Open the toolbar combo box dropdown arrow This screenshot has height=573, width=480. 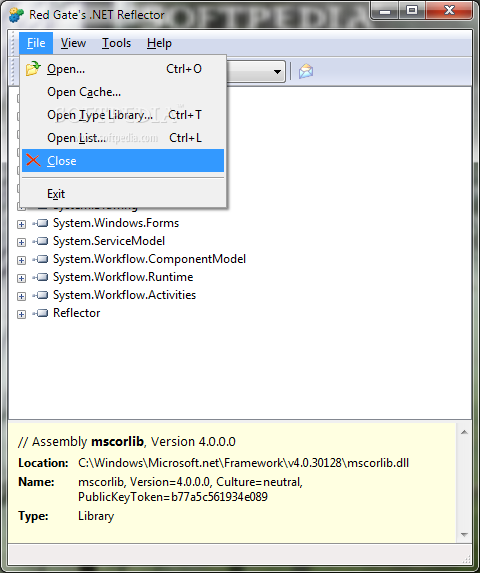point(278,71)
